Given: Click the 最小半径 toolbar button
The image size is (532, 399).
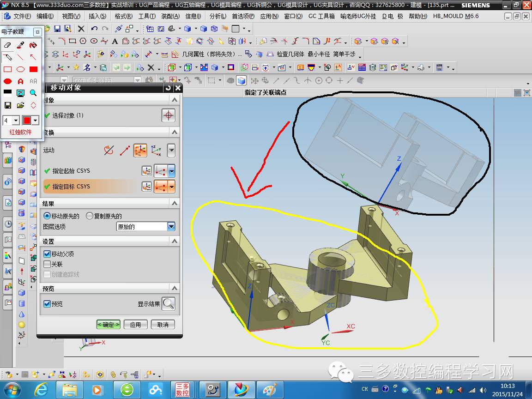Looking at the screenshot, I should pyautogui.click(x=319, y=54).
